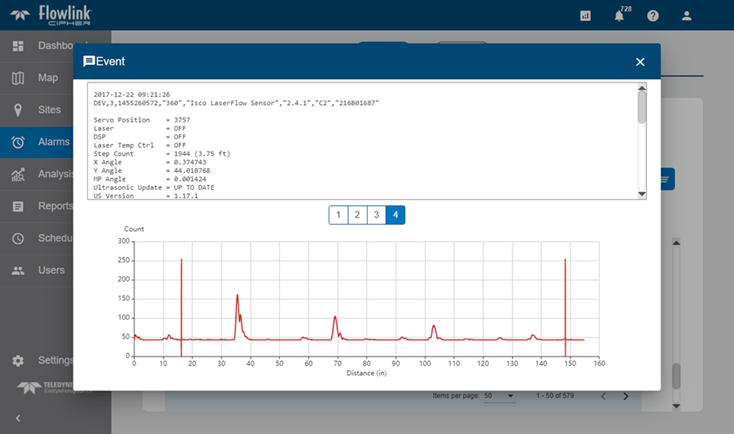This screenshot has height=434, width=734.
Task: Switch to event page 2
Action: (x=358, y=215)
